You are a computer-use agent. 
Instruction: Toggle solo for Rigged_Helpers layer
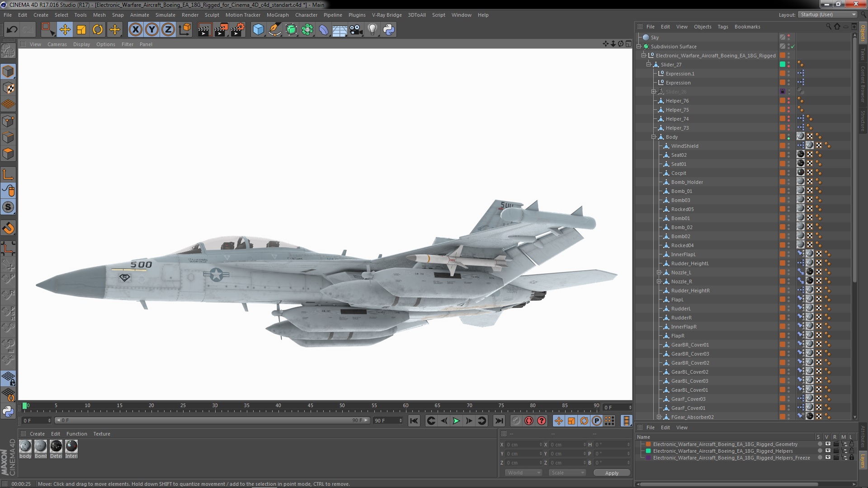pyautogui.click(x=820, y=451)
